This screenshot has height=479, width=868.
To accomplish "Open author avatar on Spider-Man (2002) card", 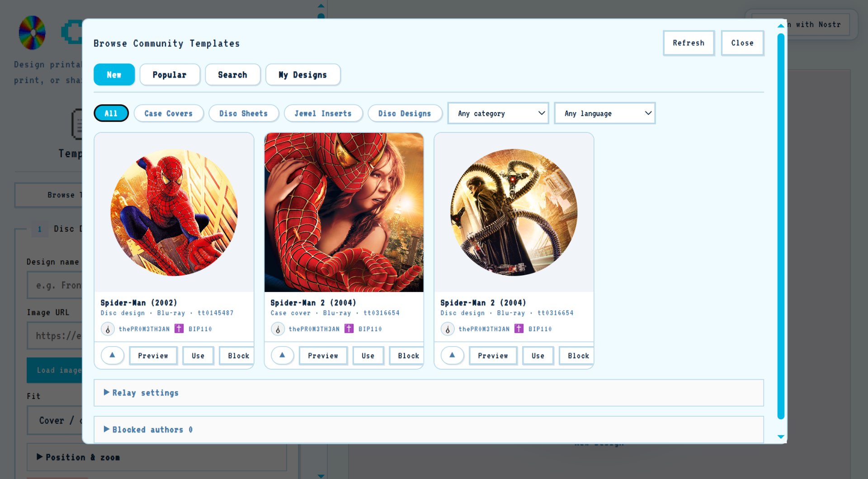I will pos(108,329).
